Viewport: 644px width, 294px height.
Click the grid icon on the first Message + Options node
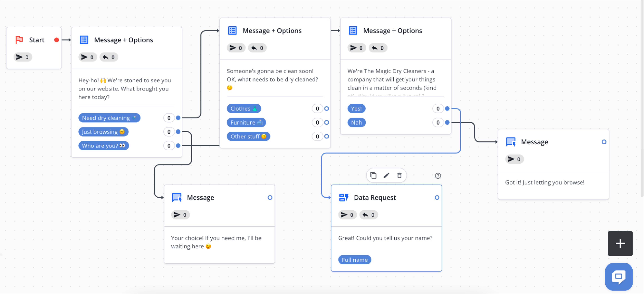[84, 39]
